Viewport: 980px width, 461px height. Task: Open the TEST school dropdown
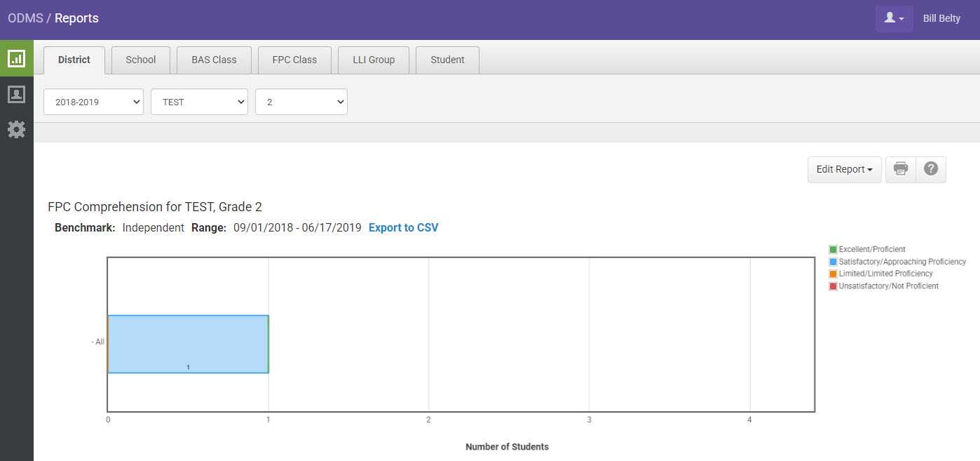(199, 102)
